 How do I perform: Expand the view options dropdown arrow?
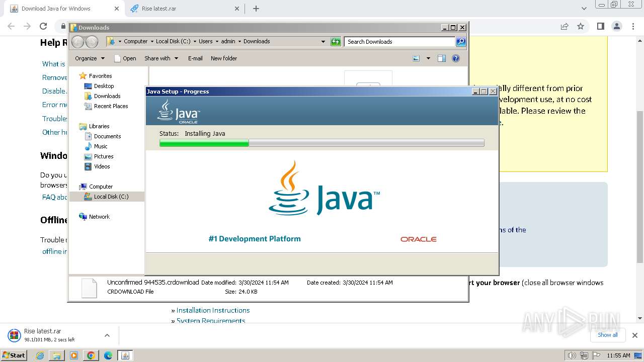pos(428,58)
